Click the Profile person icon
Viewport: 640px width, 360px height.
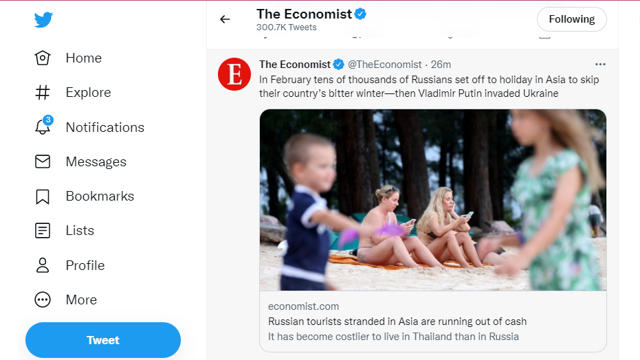click(x=42, y=265)
